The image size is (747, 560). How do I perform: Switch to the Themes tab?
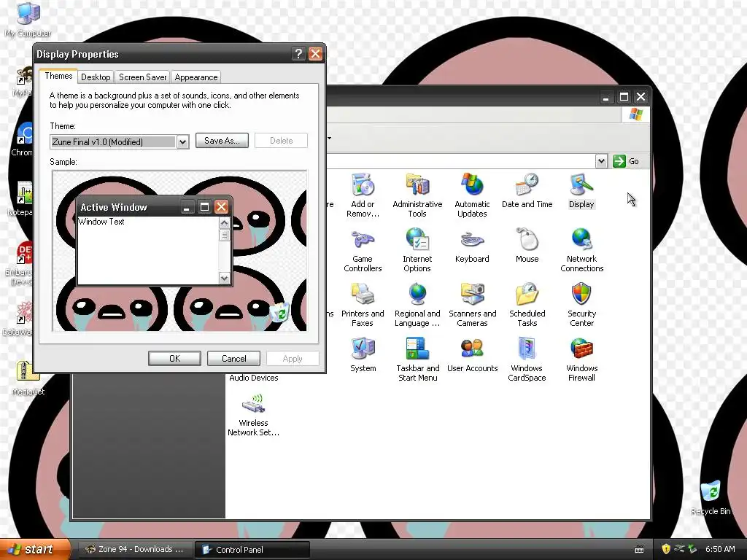[x=58, y=76]
